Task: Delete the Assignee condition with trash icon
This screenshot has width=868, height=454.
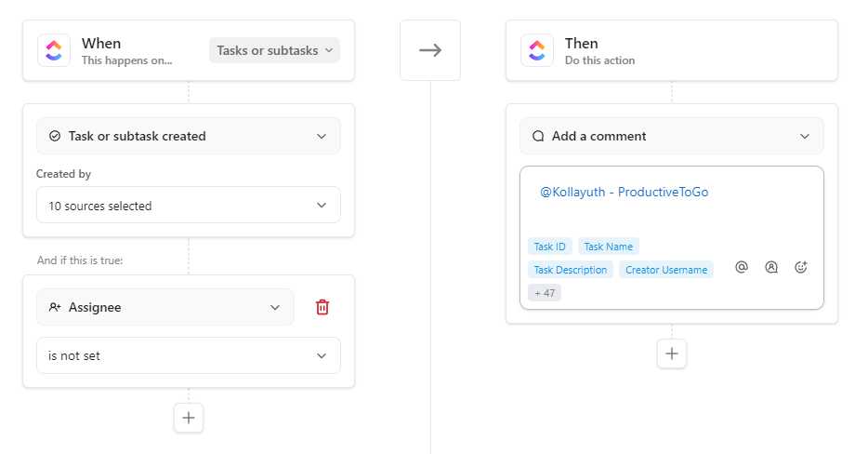Action: (322, 307)
